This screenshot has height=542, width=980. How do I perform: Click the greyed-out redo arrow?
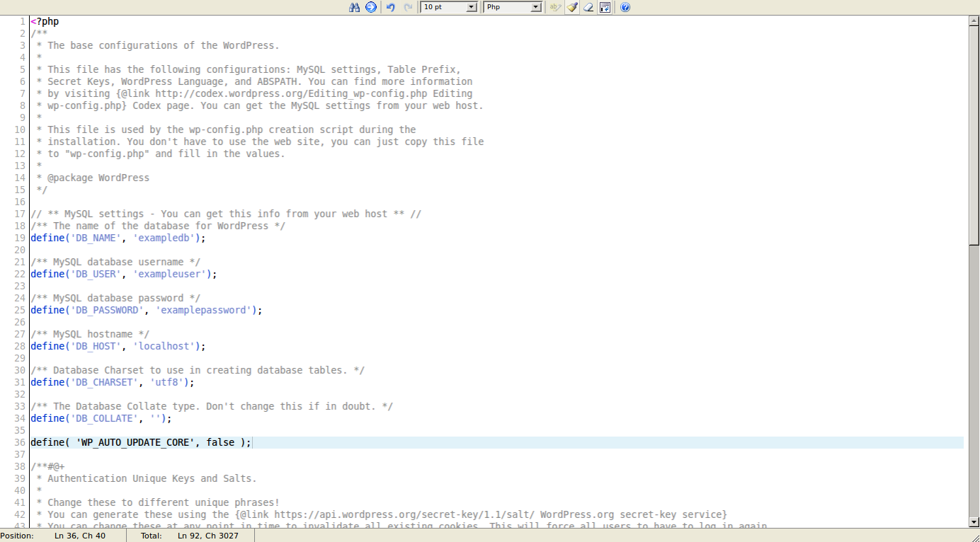pyautogui.click(x=408, y=7)
